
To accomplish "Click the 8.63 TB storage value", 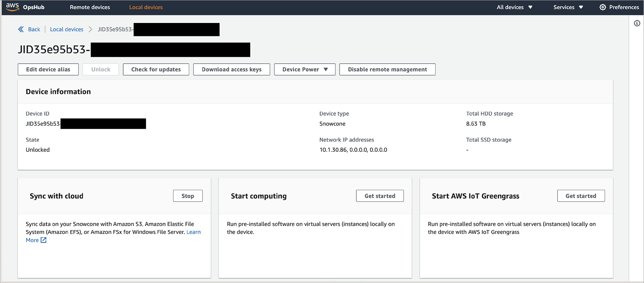I will (476, 124).
